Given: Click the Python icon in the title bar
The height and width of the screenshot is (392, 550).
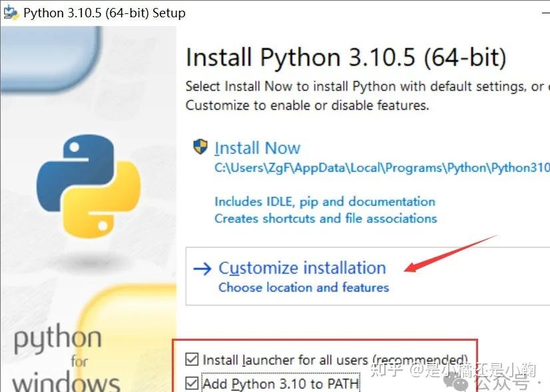Looking at the screenshot, I should tap(11, 12).
